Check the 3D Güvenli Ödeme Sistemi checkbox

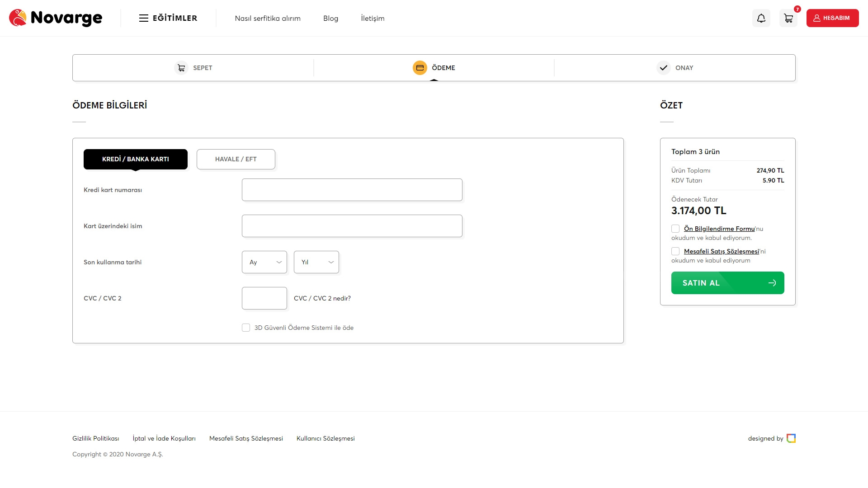[246, 328]
